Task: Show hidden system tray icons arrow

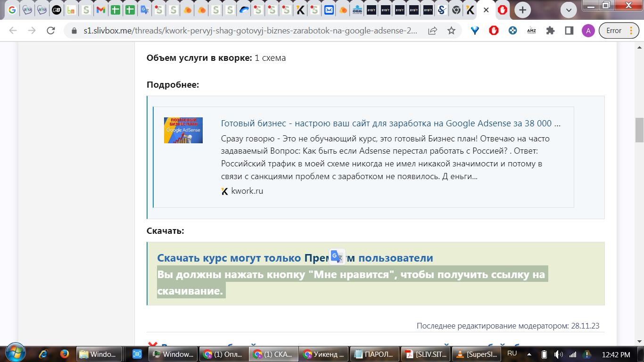Action: (529, 354)
